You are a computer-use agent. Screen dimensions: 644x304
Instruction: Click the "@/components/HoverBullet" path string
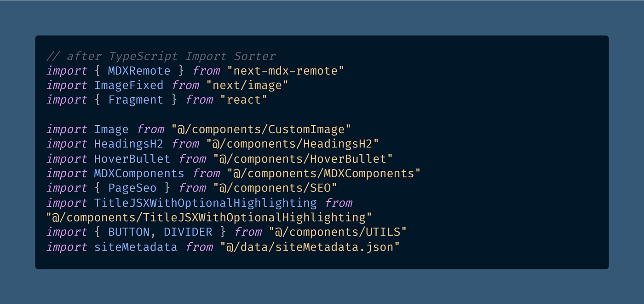[x=303, y=159]
